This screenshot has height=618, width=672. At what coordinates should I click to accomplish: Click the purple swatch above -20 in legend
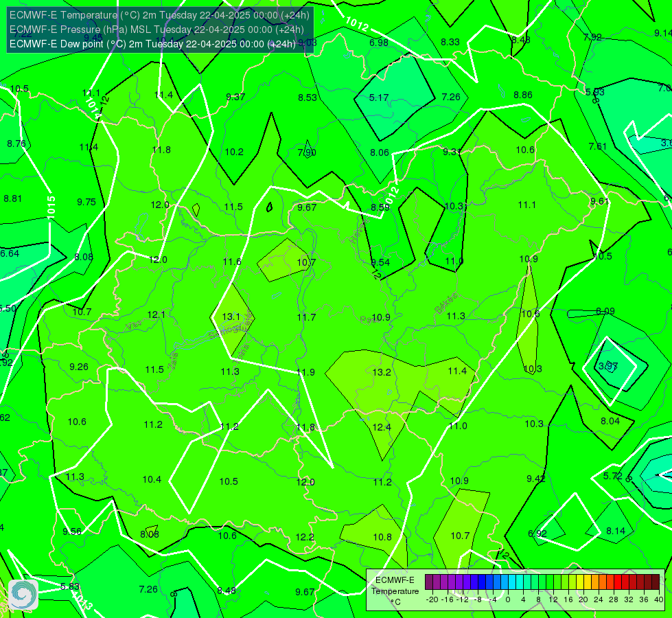pyautogui.click(x=429, y=582)
